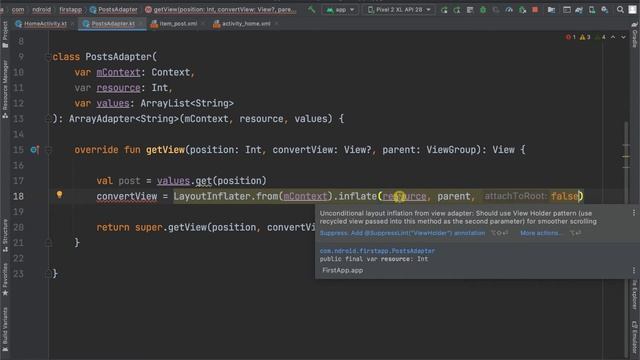This screenshot has width=640, height=360.
Task: Switch to the item_post.xml tab
Action: 178,24
